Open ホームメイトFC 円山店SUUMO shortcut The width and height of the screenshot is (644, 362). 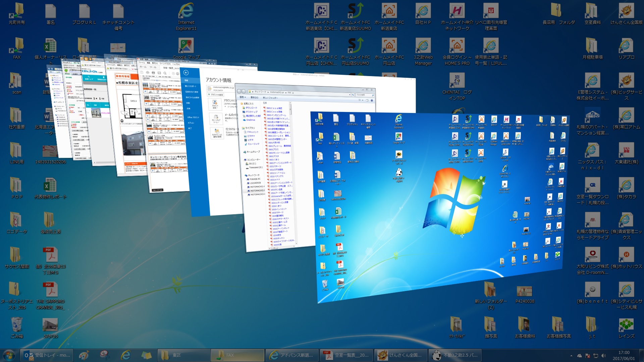click(355, 52)
